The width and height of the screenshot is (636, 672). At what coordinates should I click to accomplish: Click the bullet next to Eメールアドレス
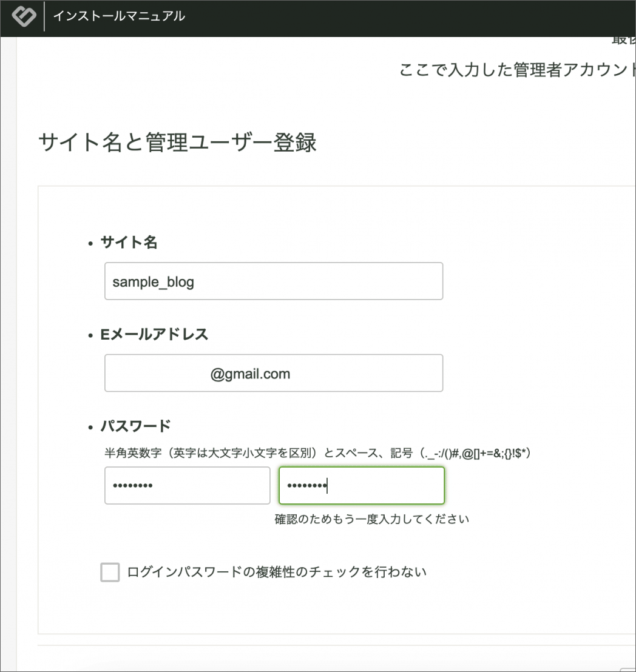90,335
